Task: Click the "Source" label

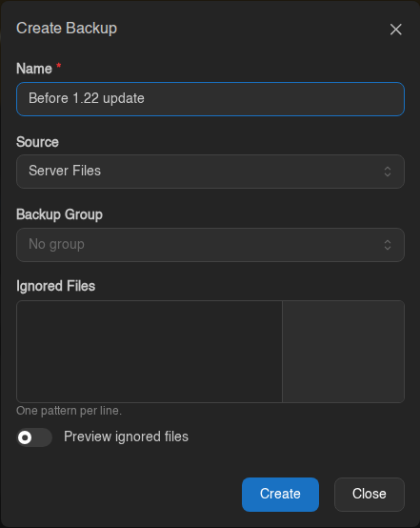Action: tap(37, 142)
